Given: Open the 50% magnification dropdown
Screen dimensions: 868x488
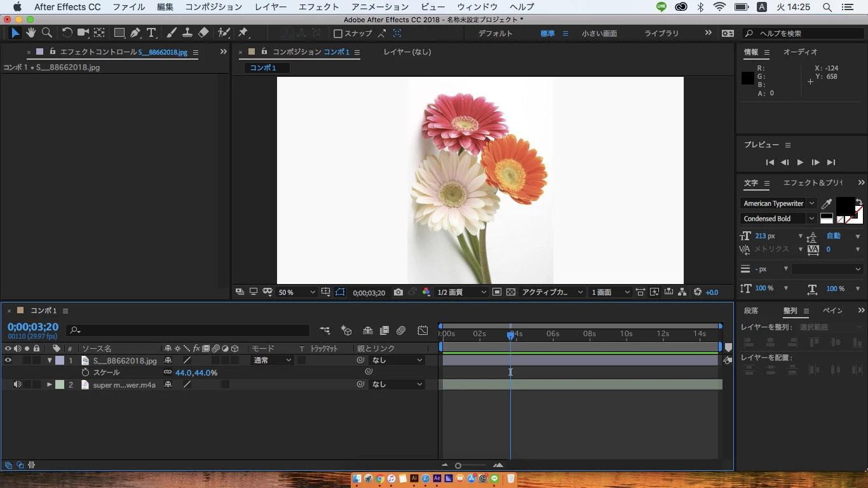Looking at the screenshot, I should coord(297,292).
